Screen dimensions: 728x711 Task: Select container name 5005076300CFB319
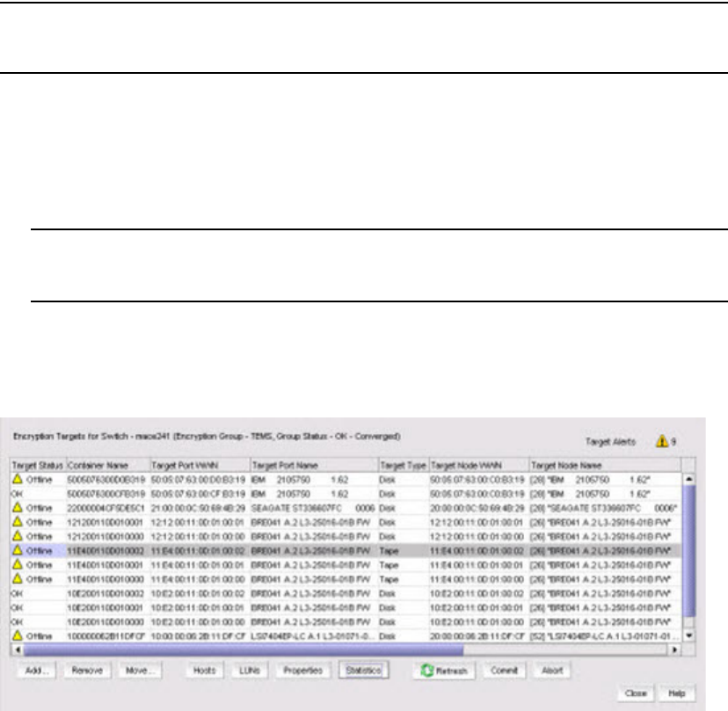106,494
